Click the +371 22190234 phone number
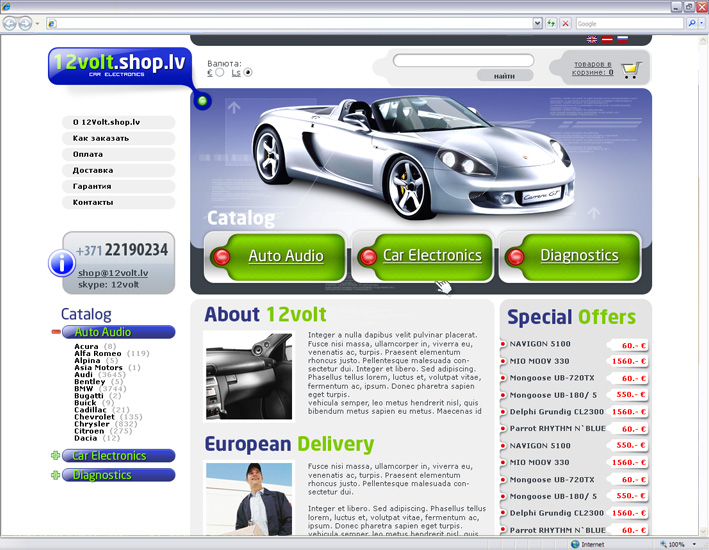 coord(122,250)
